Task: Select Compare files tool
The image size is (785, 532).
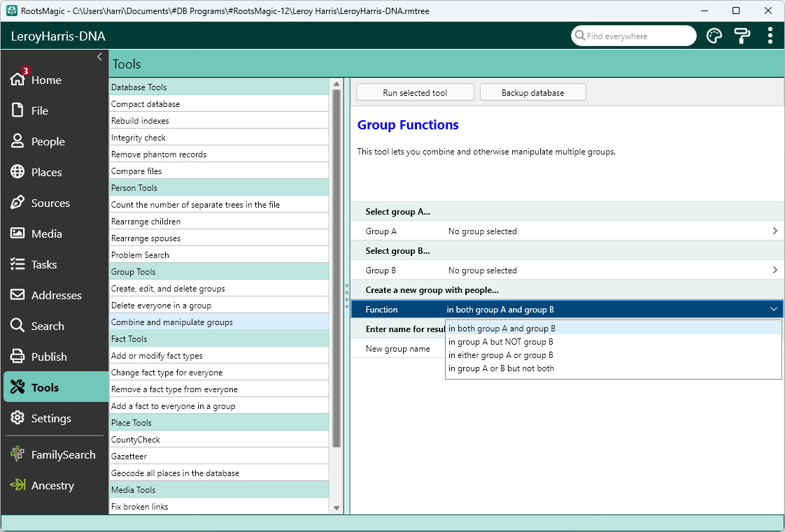Action: 219,171
